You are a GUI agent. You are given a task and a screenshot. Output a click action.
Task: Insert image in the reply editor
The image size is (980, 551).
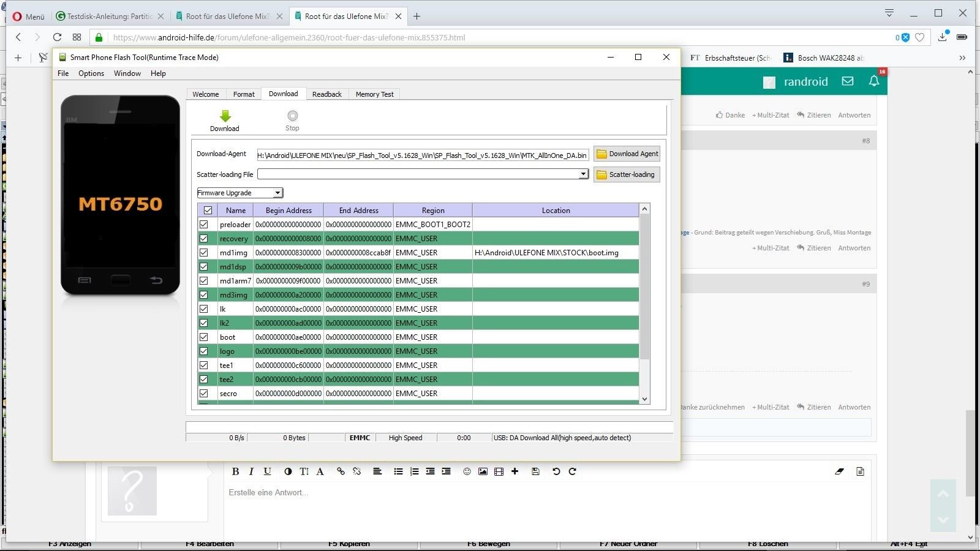(483, 471)
